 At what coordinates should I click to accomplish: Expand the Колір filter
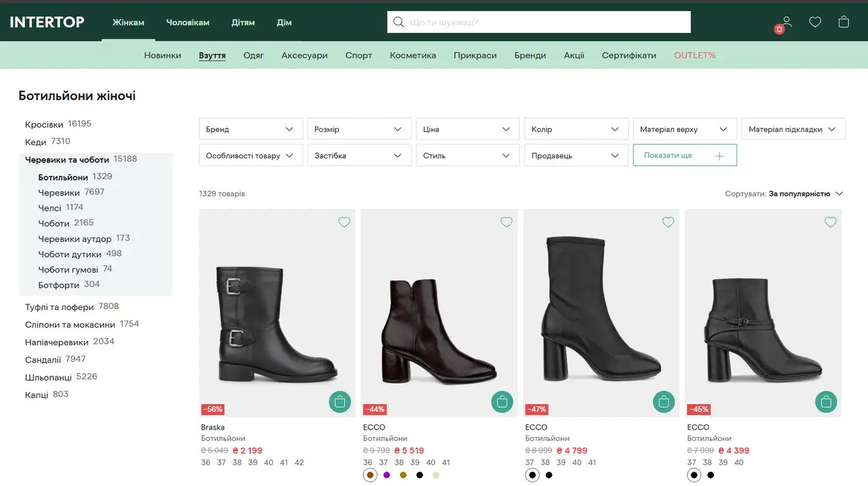576,129
